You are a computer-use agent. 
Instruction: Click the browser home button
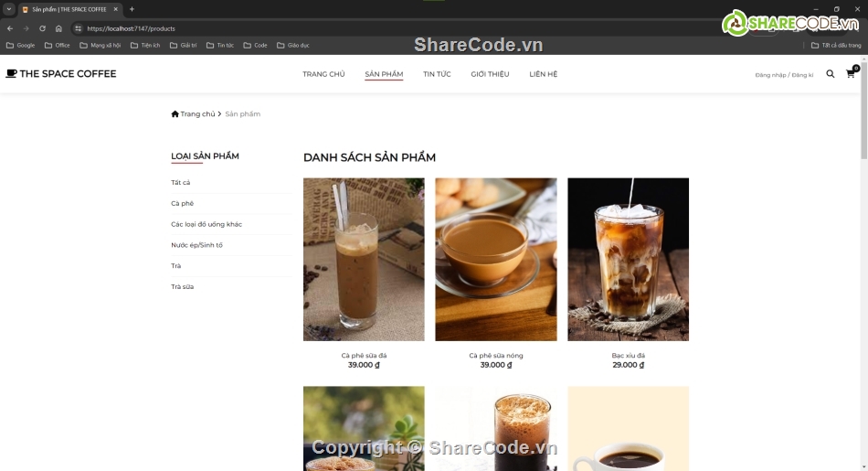pos(58,28)
